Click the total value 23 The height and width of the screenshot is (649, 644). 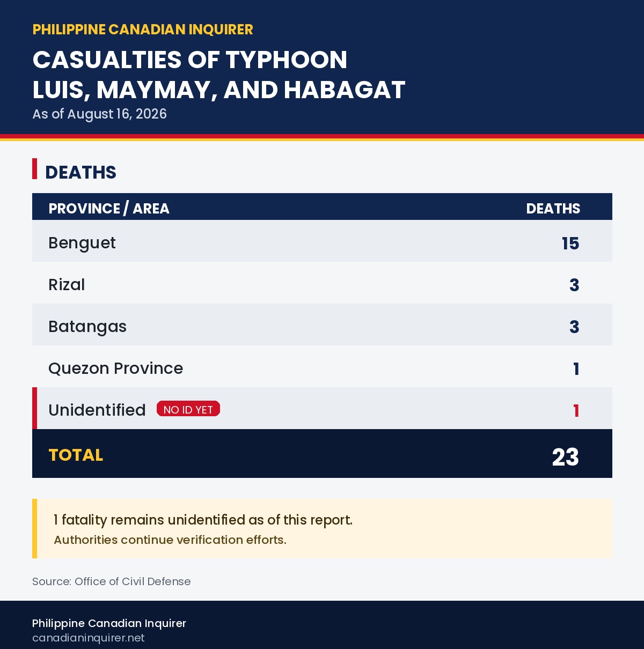click(x=566, y=457)
